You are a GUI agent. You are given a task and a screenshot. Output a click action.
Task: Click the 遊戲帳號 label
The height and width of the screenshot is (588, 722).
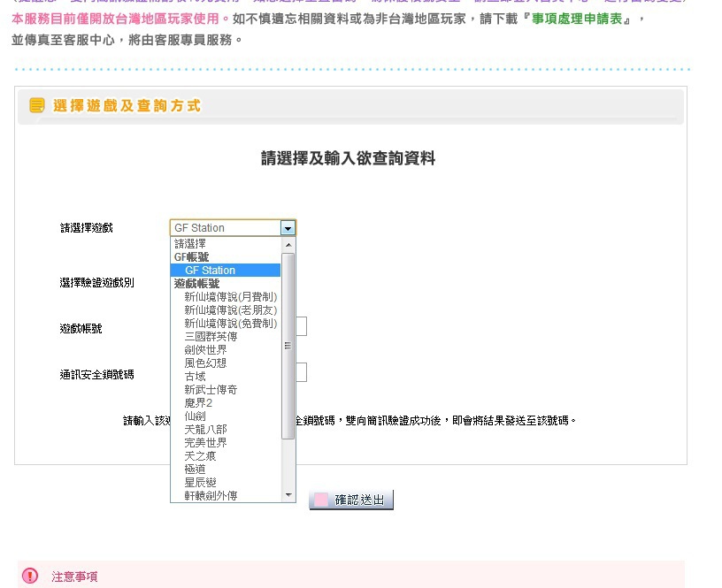point(81,329)
